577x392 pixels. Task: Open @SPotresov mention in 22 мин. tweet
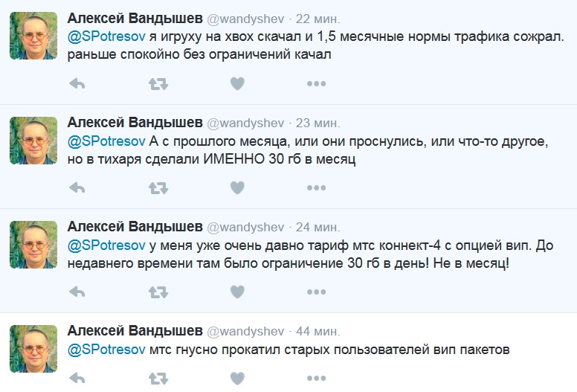coord(107,36)
